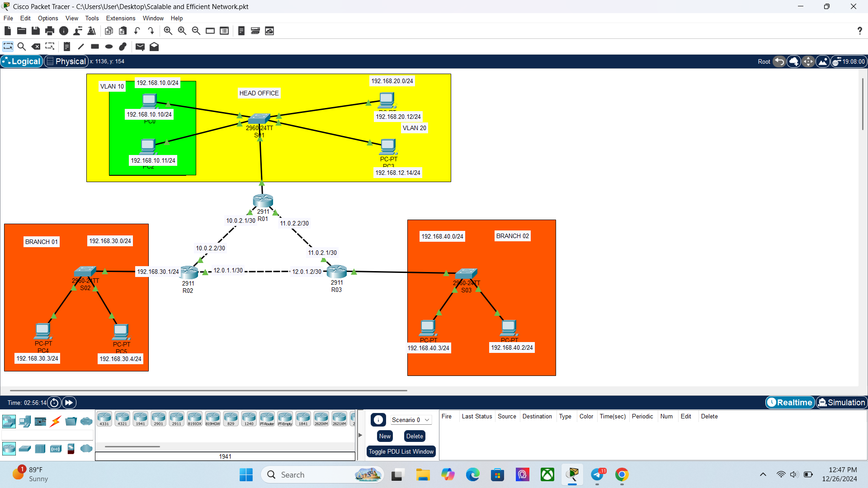This screenshot has width=868, height=488.
Task: Pick the Draw Ellipse shape tool
Action: pos(108,46)
